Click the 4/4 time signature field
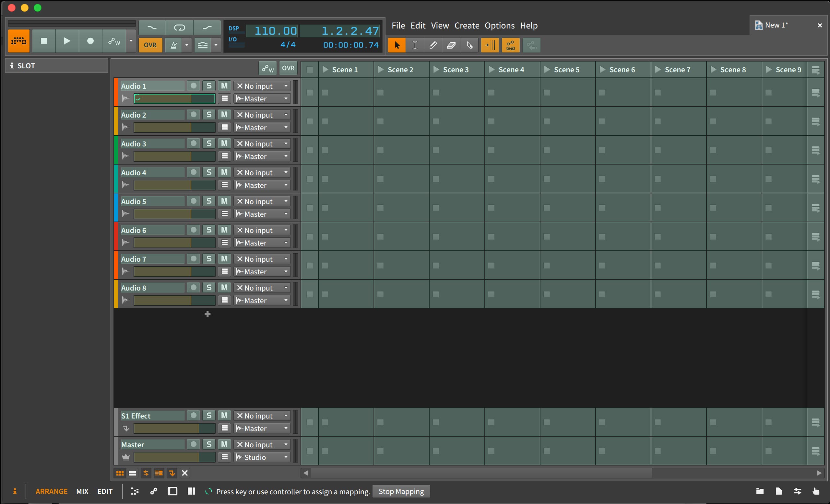Image resolution: width=830 pixels, height=504 pixels. coord(288,45)
